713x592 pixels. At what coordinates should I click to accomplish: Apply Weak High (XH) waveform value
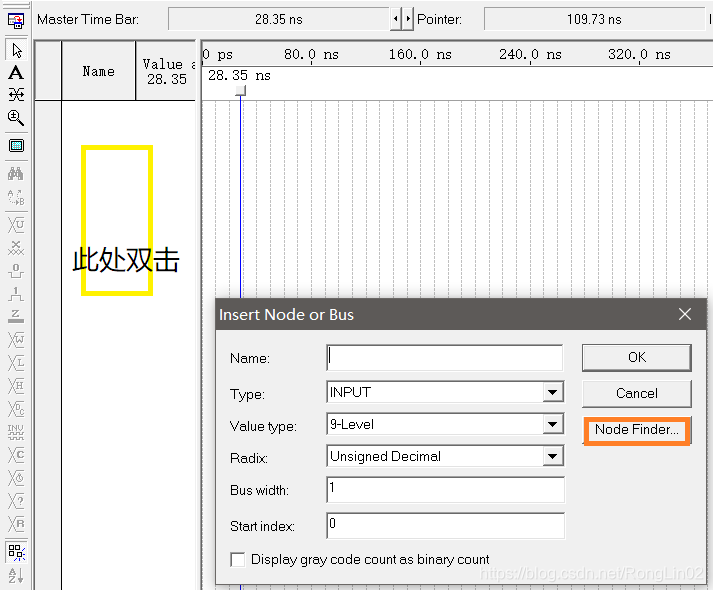[x=16, y=386]
